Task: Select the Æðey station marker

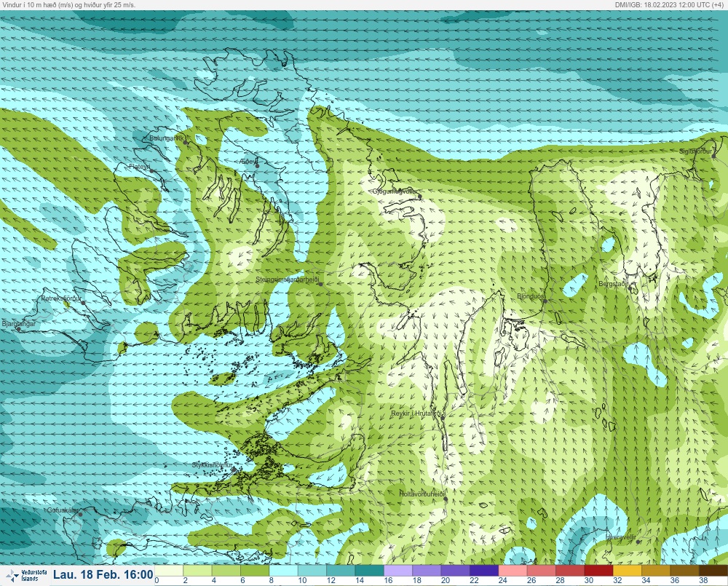Action: click(257, 166)
